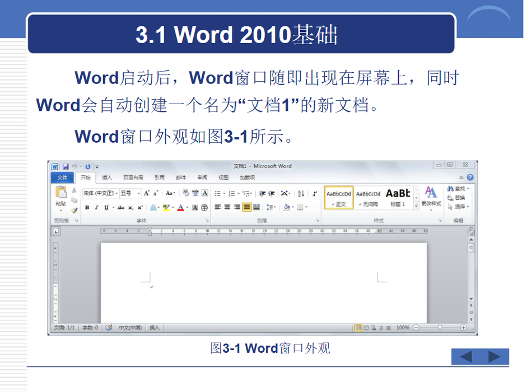This screenshot has height=392, width=532.
Task: Click the red font color icon
Action: pos(180,207)
